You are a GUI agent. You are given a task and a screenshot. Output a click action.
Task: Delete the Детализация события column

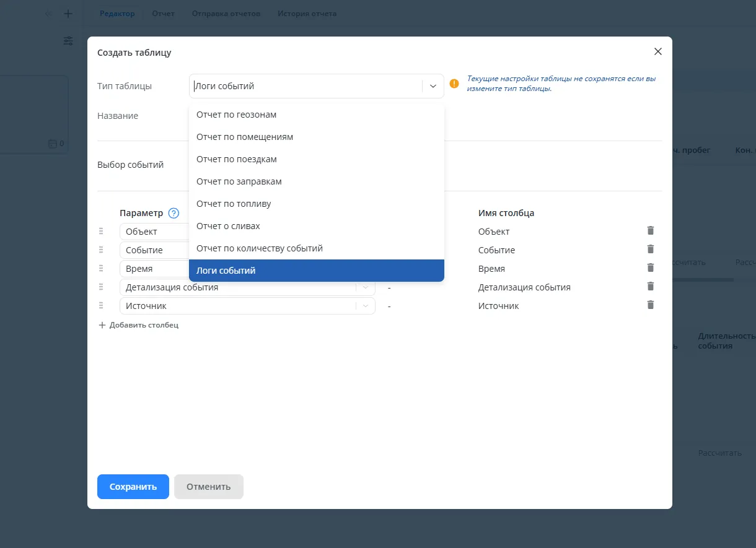pos(650,287)
